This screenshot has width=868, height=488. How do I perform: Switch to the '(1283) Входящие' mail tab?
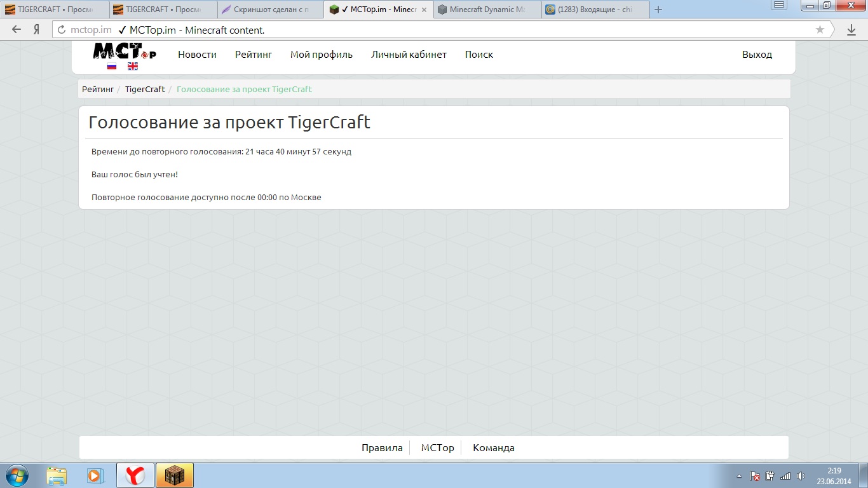pyautogui.click(x=595, y=10)
